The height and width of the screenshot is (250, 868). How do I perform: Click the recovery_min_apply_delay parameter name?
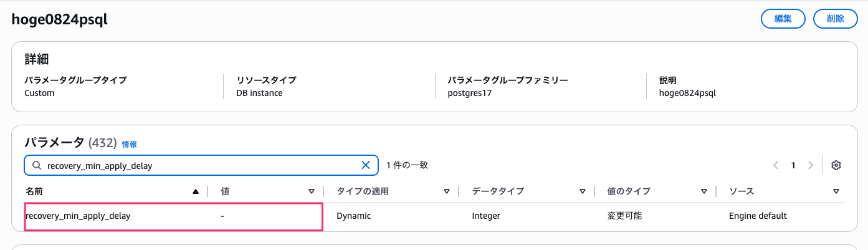[79, 216]
